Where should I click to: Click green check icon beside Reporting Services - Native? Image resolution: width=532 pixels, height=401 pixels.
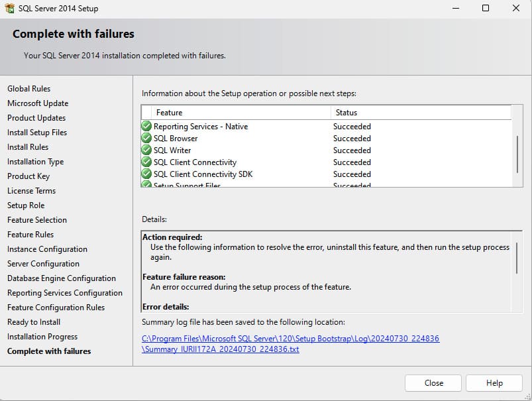[146, 127]
